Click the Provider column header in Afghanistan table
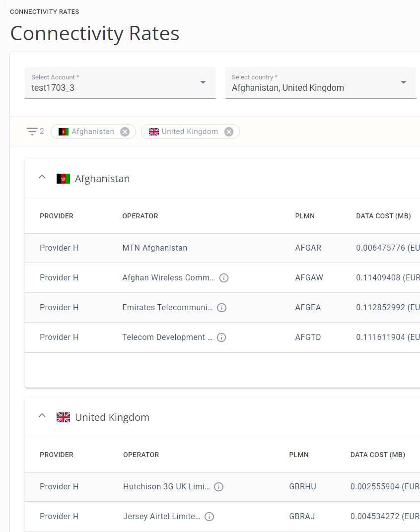This screenshot has width=420, height=532. click(57, 216)
